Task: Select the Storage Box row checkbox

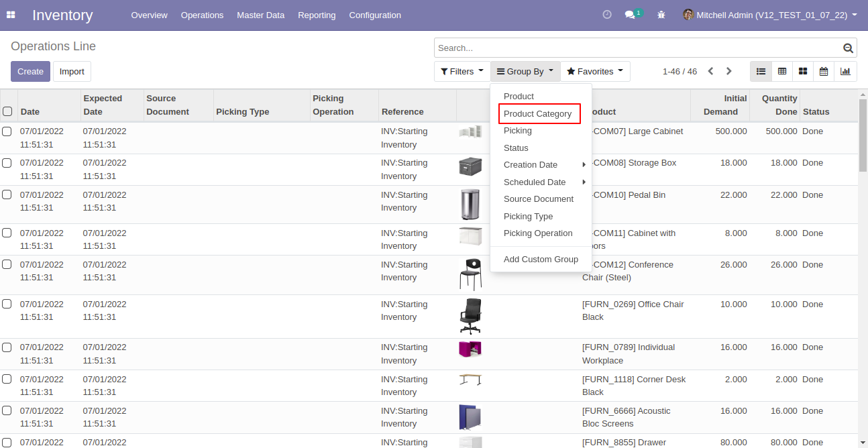Action: (x=7, y=163)
